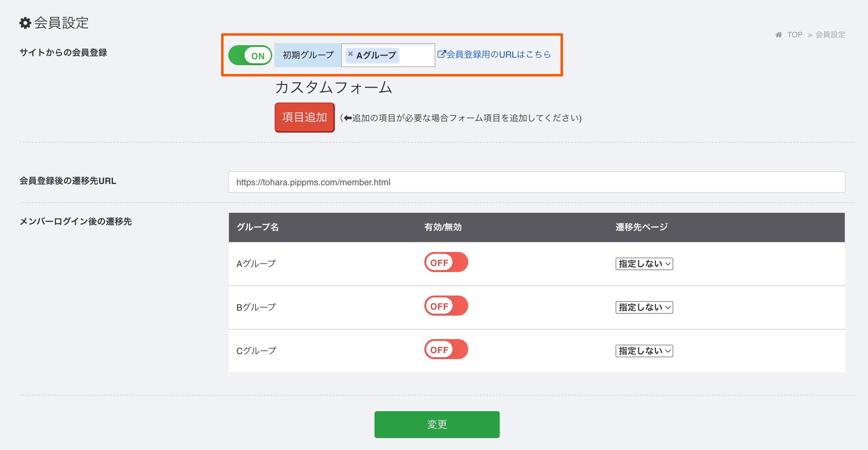This screenshot has height=450, width=868.
Task: Click the TOP breadcrumb link
Action: [x=794, y=35]
